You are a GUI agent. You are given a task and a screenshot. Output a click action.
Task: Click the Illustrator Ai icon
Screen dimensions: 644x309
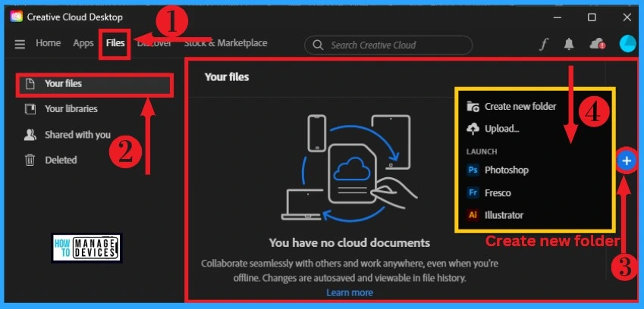tap(473, 215)
